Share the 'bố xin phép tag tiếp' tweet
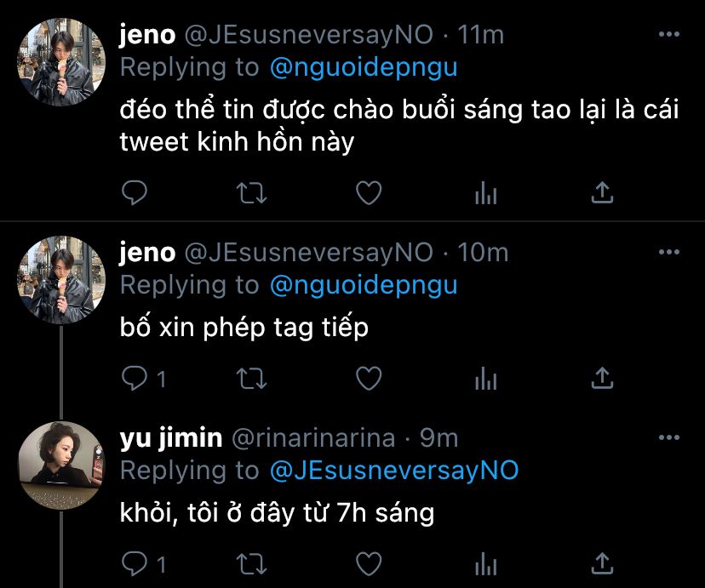 click(x=602, y=378)
